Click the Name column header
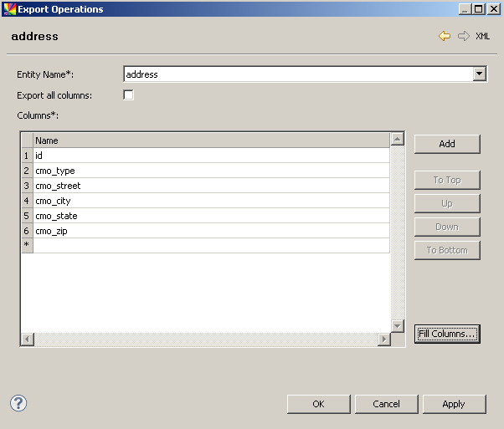504x429 pixels. 209,140
